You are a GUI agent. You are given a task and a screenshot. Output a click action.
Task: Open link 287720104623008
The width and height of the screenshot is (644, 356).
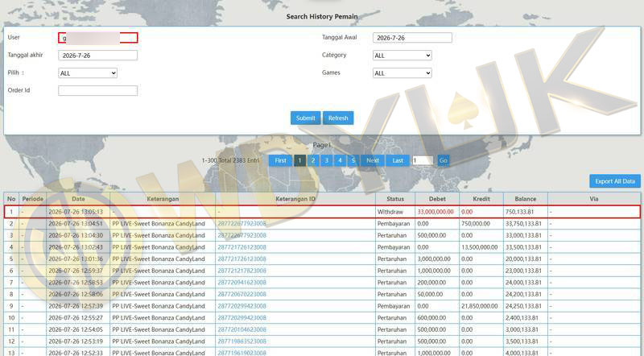point(242,329)
